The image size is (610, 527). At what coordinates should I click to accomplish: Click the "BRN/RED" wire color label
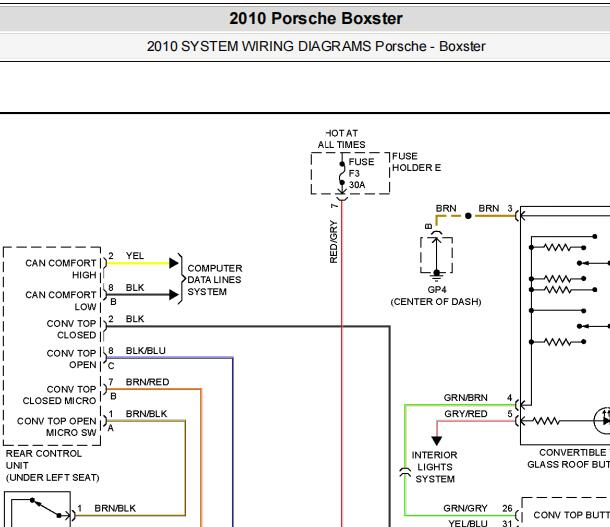147,382
